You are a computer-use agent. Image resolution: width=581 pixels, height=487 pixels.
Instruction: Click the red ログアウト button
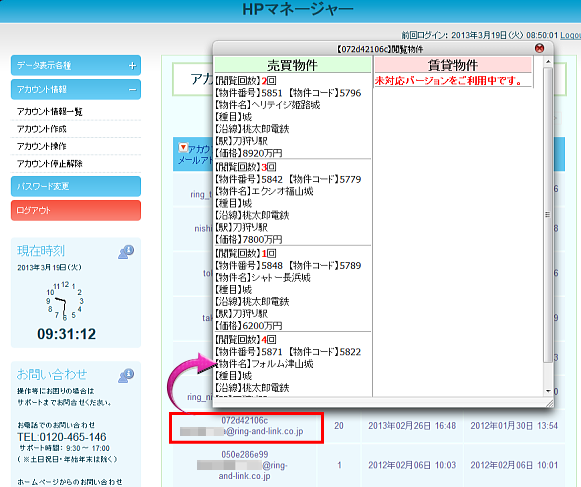click(76, 211)
